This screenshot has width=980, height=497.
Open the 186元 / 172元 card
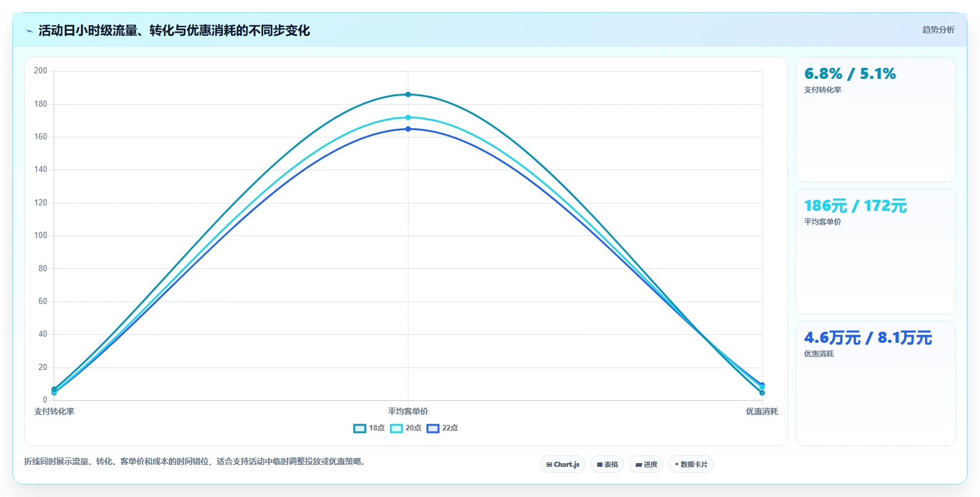[875, 252]
